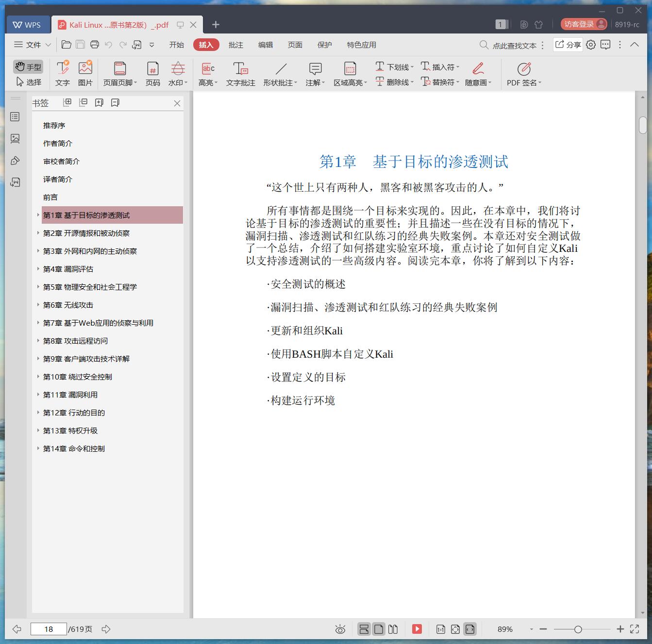
Task: Set zoom to actual size 1:1
Action: [441, 629]
